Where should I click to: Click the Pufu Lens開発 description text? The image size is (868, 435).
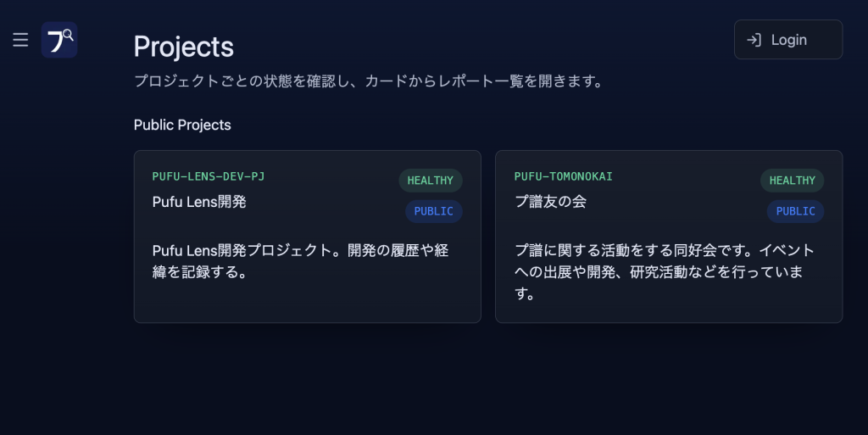click(301, 261)
